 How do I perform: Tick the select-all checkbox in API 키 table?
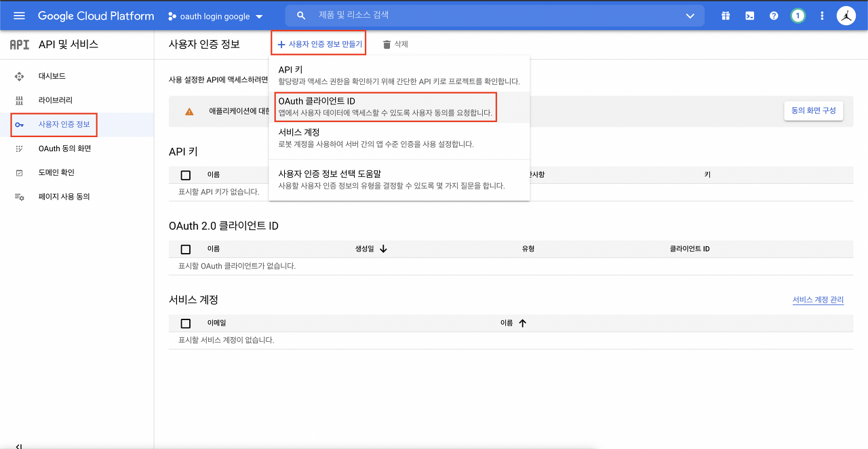point(186,175)
